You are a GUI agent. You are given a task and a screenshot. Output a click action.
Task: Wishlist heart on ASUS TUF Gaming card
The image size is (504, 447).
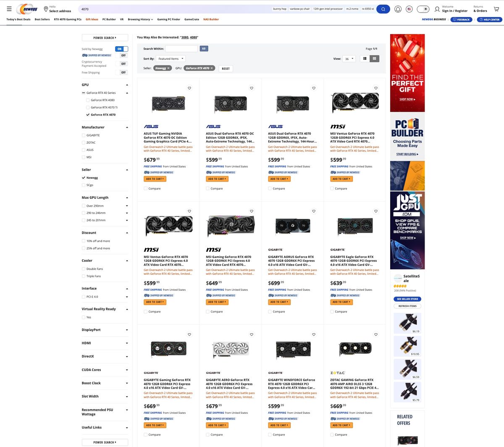tap(189, 88)
